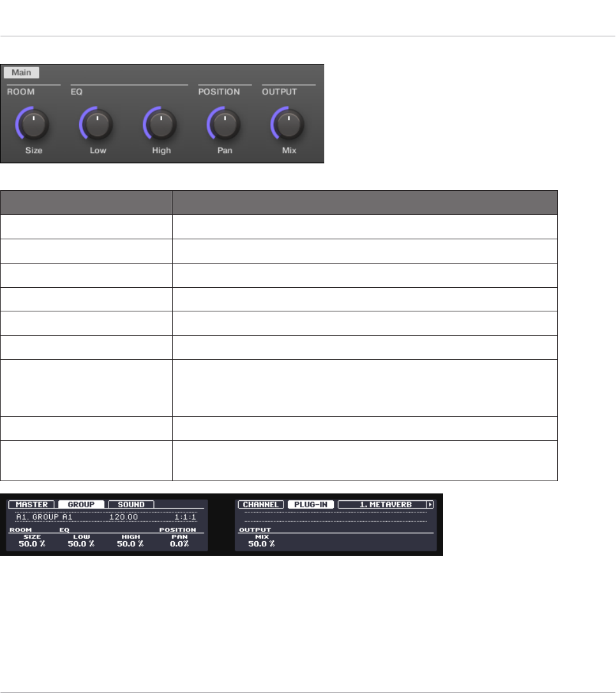616x693 pixels.
Task: Switch to the MASTER tab on display
Action: tap(31, 504)
